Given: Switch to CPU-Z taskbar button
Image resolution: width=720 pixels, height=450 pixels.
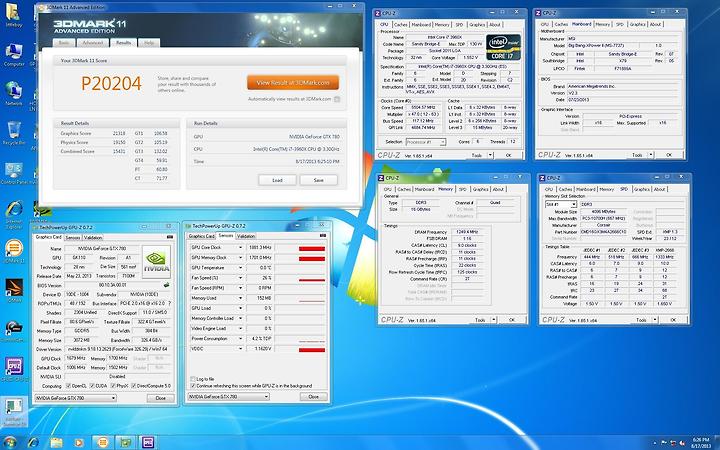Looking at the screenshot, I should pos(148,442).
